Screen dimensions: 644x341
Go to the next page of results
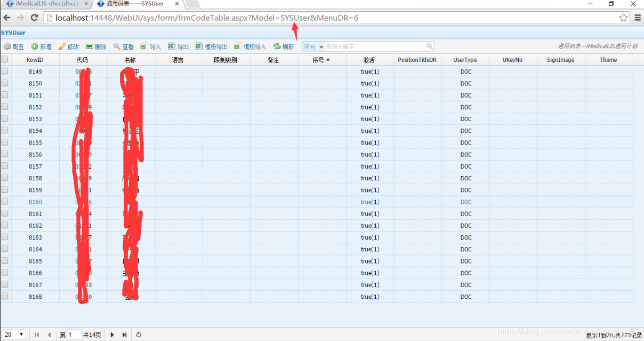coord(112,335)
